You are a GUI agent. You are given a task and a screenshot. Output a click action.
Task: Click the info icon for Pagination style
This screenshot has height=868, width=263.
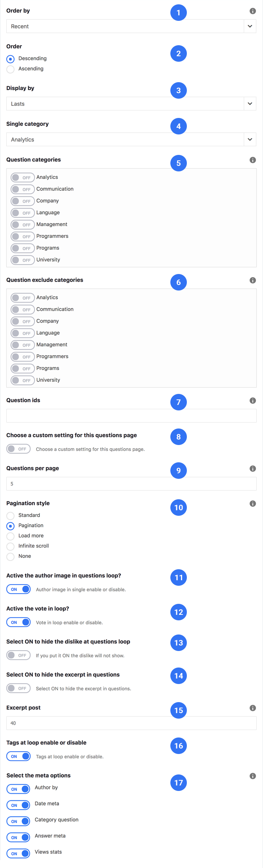point(253,504)
